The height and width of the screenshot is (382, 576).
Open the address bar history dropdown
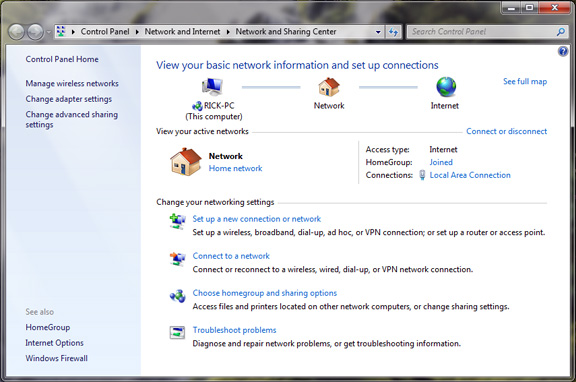[x=378, y=32]
